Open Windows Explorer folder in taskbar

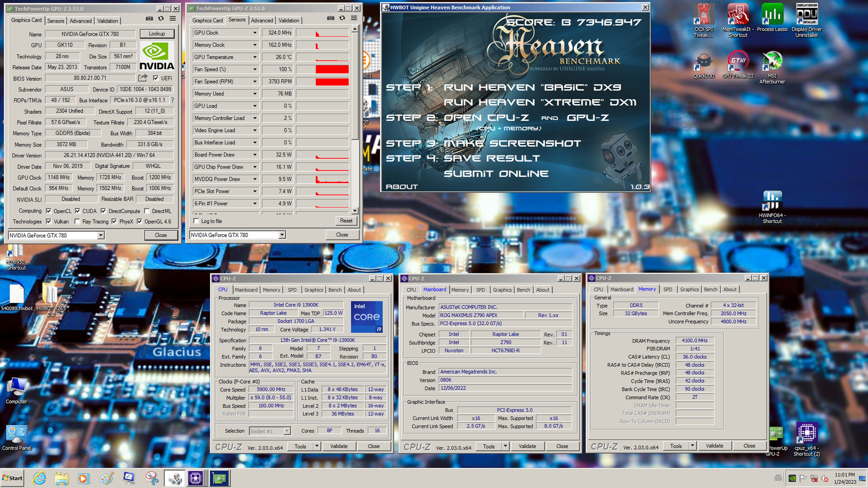[x=61, y=478]
